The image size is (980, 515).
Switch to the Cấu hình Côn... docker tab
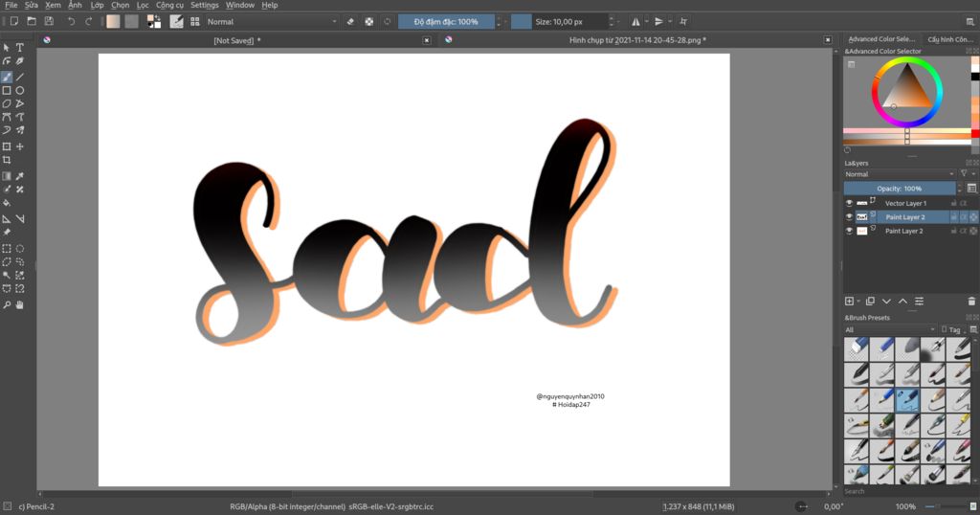point(950,38)
